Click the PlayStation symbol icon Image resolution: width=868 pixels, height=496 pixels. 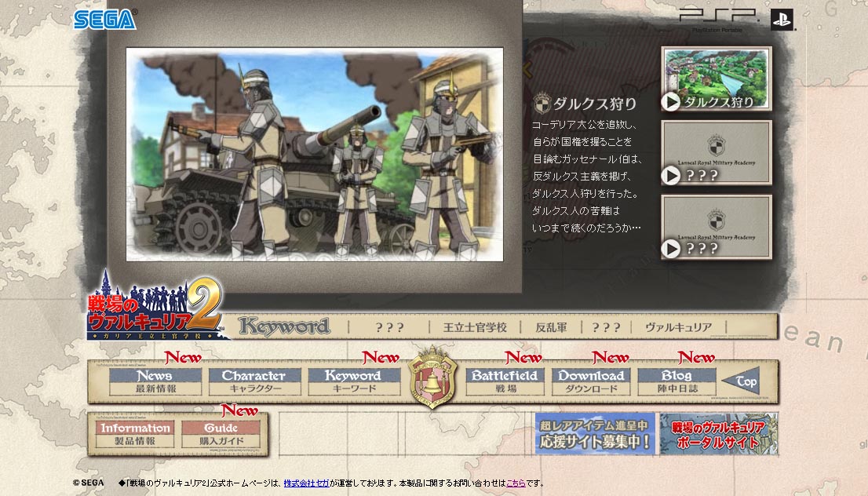pyautogui.click(x=782, y=20)
